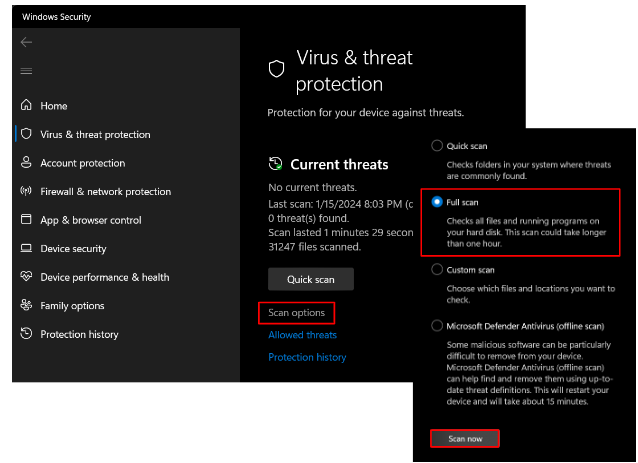Choose the Custom scan radio option
638x463 pixels.
pos(437,269)
